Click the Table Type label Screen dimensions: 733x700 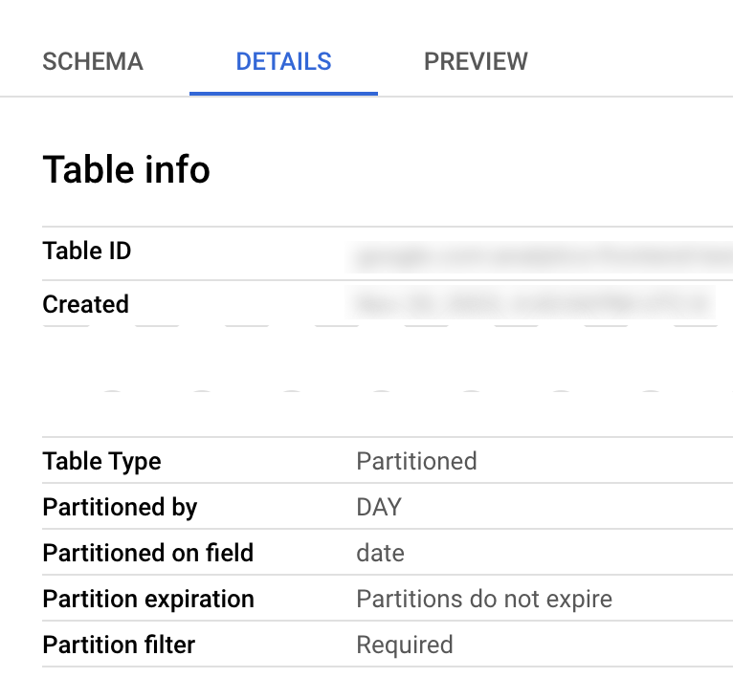(x=101, y=461)
